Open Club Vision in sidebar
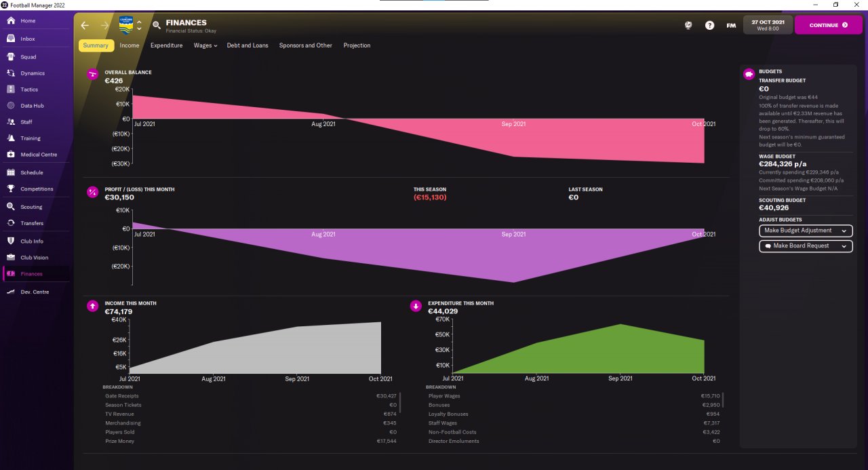 (35, 258)
